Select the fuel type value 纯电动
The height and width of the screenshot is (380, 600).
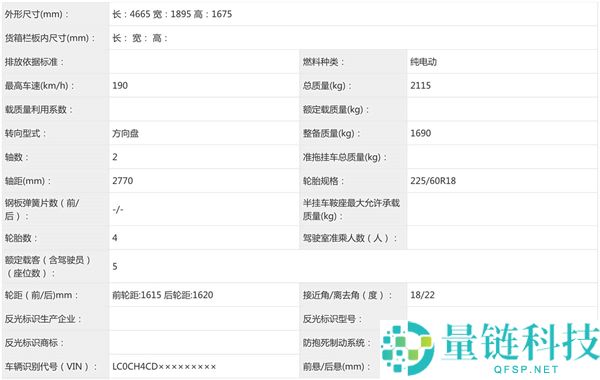(423, 62)
